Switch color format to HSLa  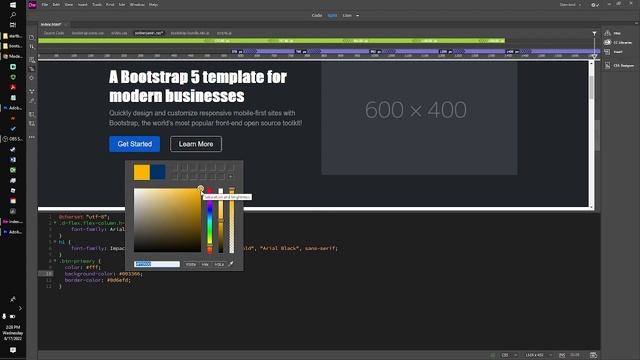coord(219,264)
